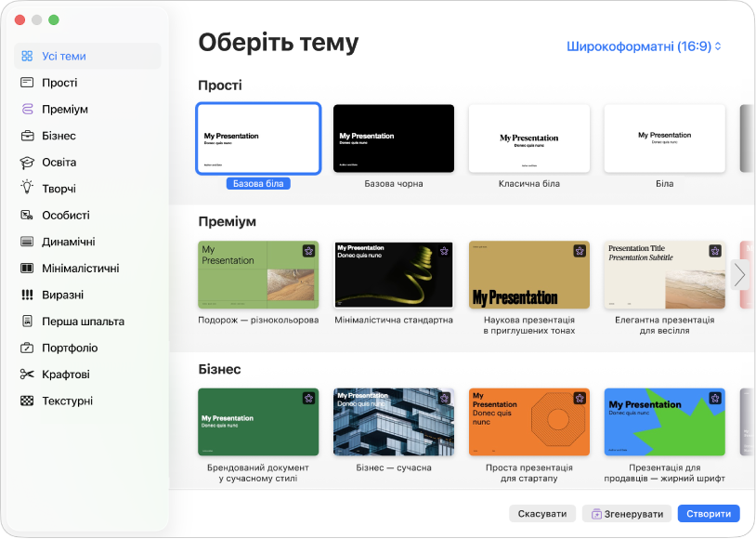Choose the Подорож — різнокольорова green thumbnail

(x=258, y=275)
